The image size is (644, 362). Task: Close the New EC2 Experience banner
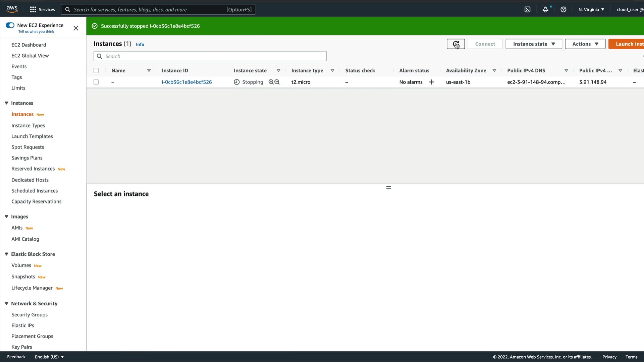click(x=76, y=28)
